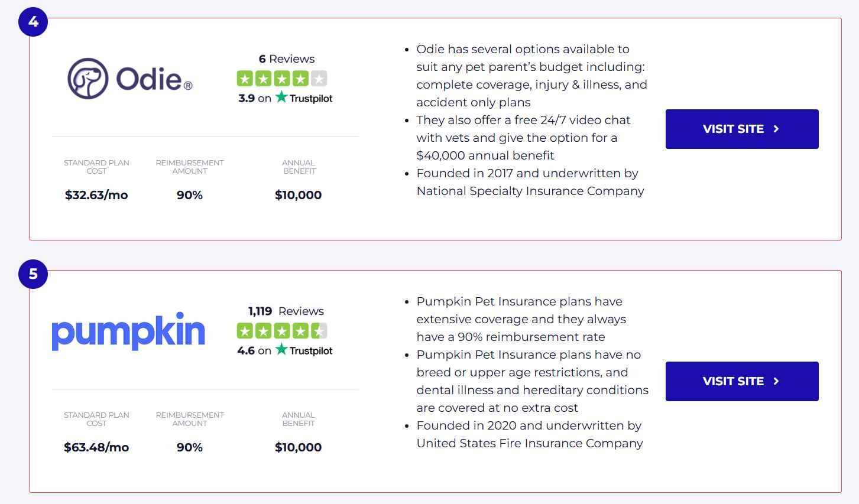Open Pumpkin's 1,119 Reviews link
The image size is (859, 504).
pos(286,311)
